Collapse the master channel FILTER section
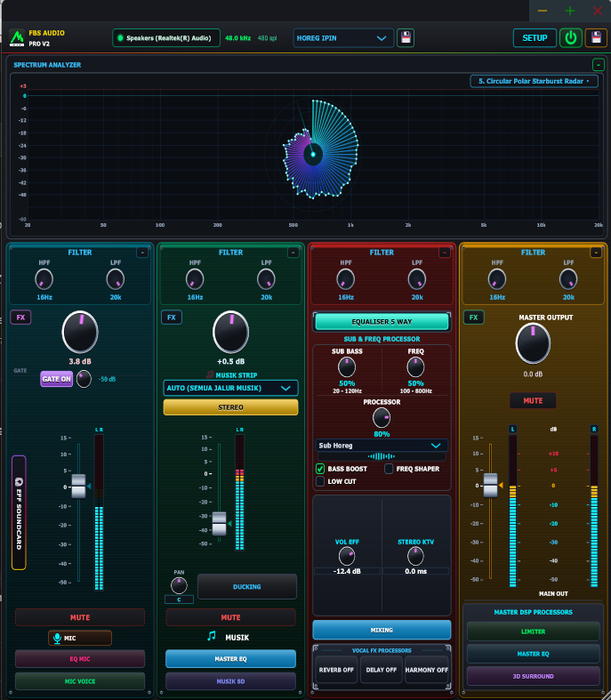Image resolution: width=611 pixels, height=700 pixels. pyautogui.click(x=596, y=253)
